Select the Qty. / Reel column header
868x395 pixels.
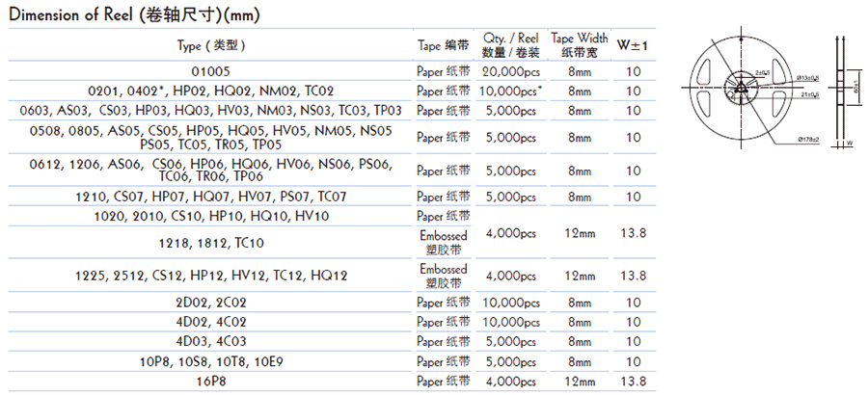pyautogui.click(x=511, y=44)
